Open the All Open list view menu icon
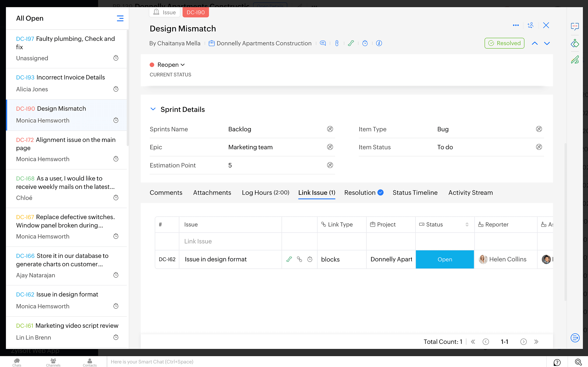This screenshot has height=367, width=588. pyautogui.click(x=120, y=19)
